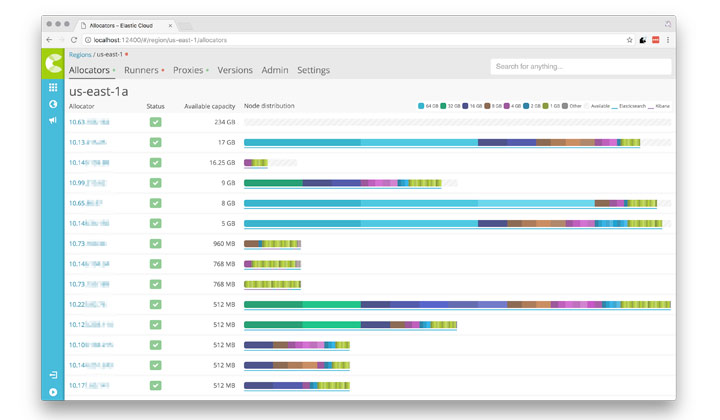Switch to the Allocators tab
This screenshot has width=720, height=420.
click(x=89, y=70)
